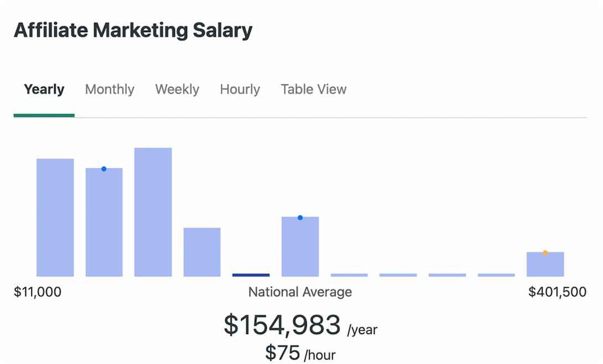Click the orange dot on the last bar
Image resolution: width=603 pixels, height=364 pixels.
545,253
